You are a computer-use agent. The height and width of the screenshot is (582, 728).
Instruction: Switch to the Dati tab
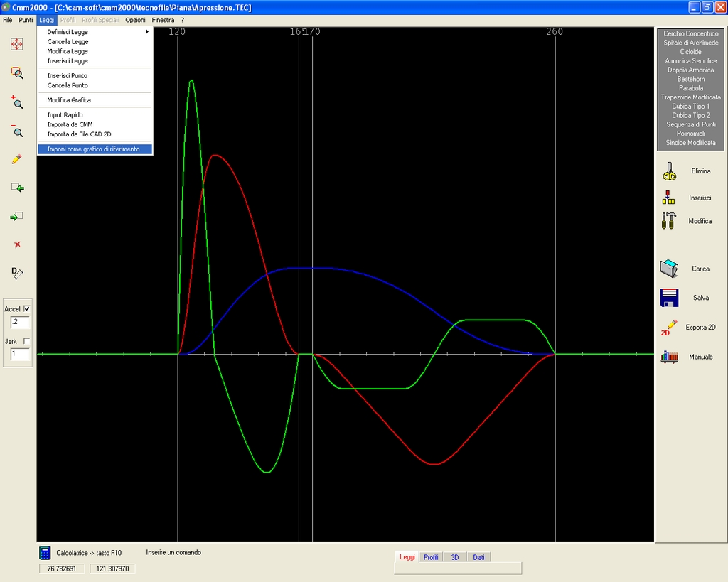pos(478,557)
